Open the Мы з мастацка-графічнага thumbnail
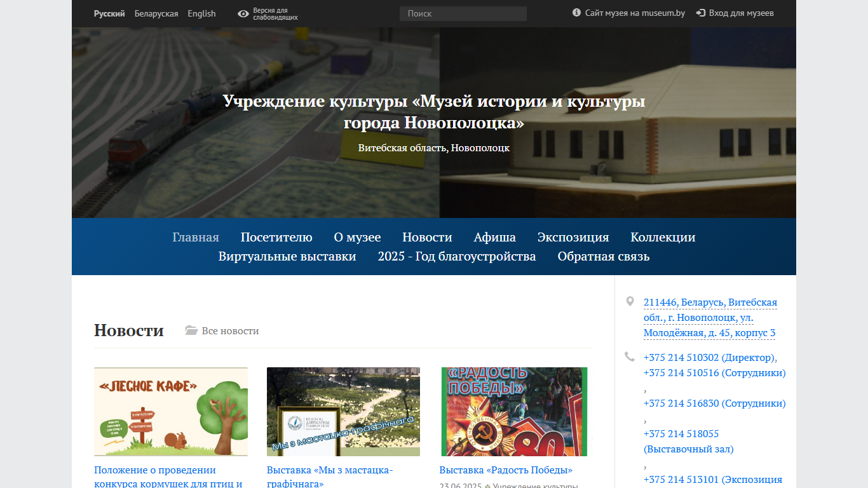 pos(343,412)
